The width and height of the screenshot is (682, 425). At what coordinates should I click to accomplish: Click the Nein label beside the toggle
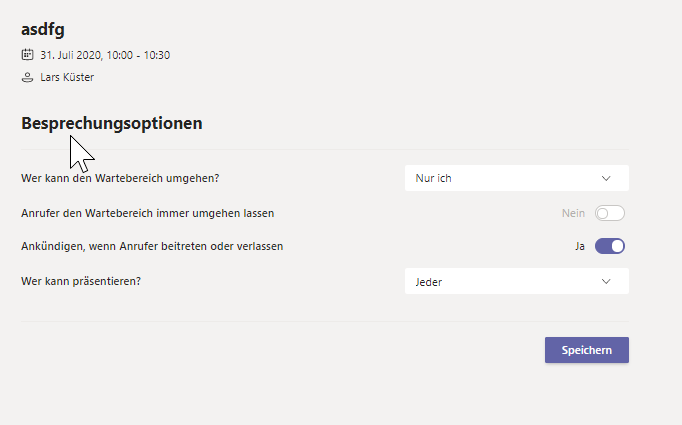point(573,213)
